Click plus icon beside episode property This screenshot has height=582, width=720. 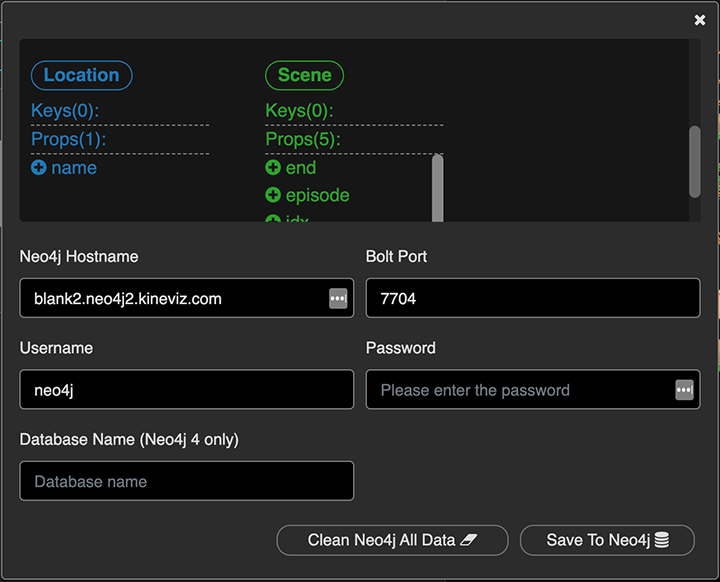pos(273,195)
